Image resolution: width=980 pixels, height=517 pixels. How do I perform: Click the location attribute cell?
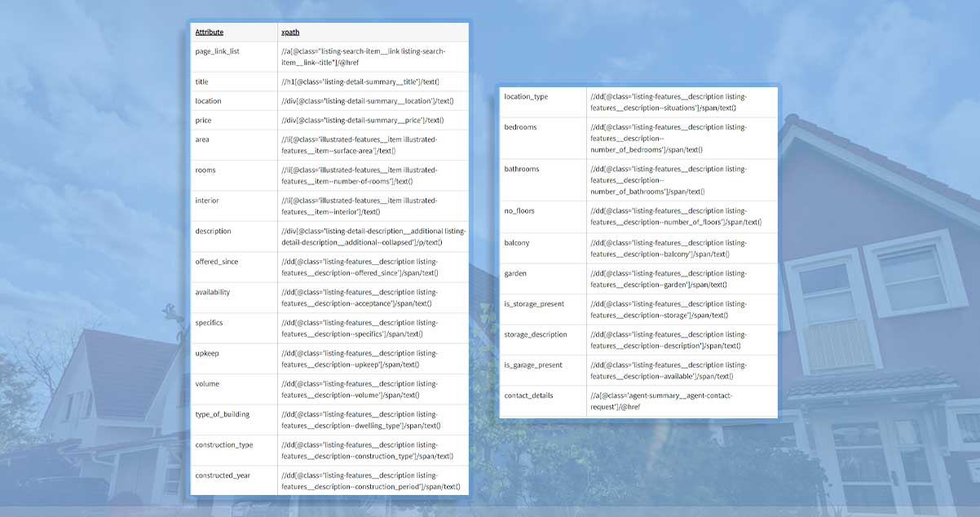[208, 101]
